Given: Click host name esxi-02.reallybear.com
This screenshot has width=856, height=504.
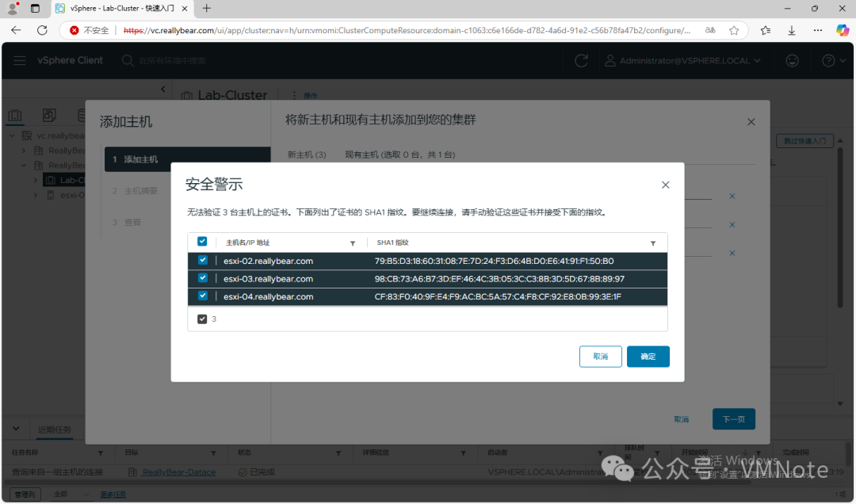Looking at the screenshot, I should (x=268, y=261).
